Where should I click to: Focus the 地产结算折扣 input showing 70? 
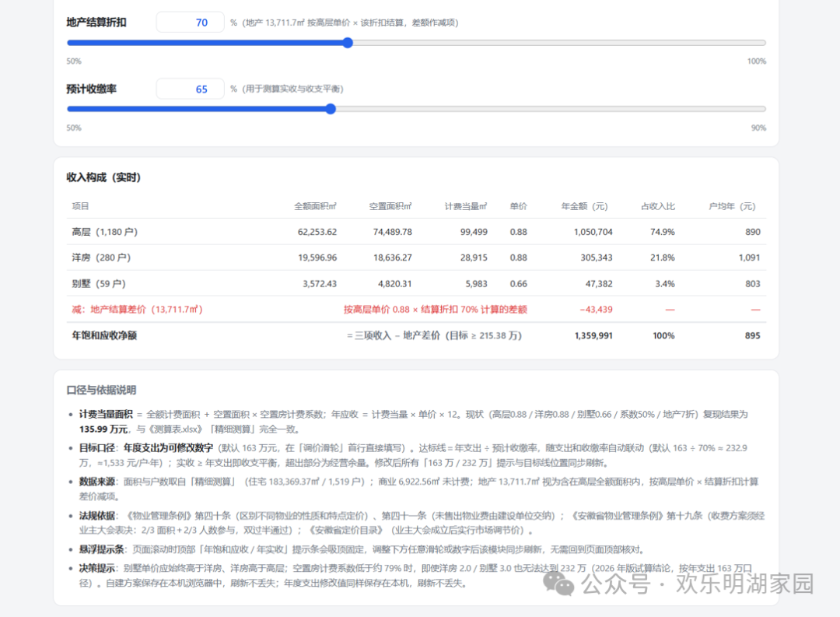click(x=191, y=23)
